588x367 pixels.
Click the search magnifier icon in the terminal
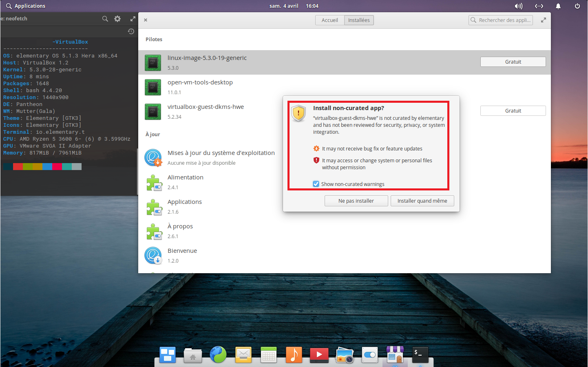pyautogui.click(x=105, y=19)
